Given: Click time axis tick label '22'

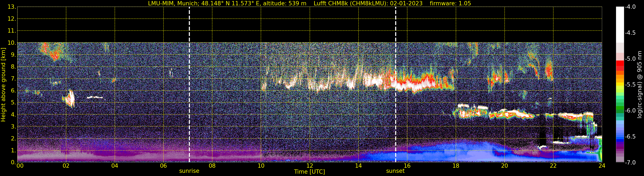Looking at the screenshot, I should tap(553, 166).
